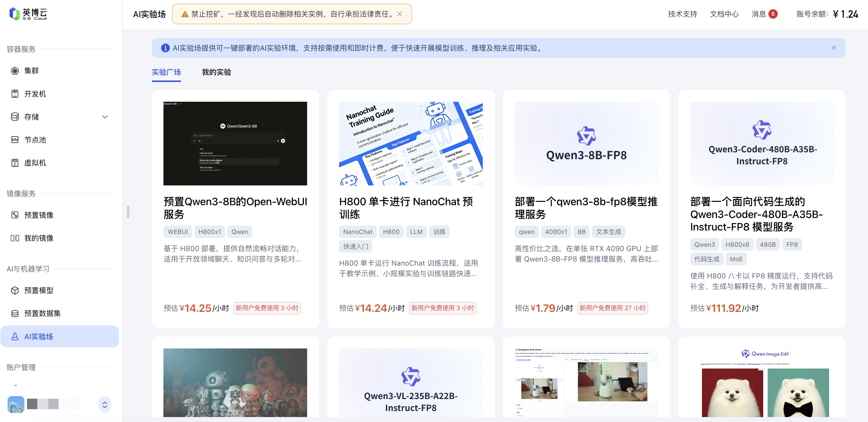Image resolution: width=868 pixels, height=422 pixels.
Task: Select the 实验广场 tab
Action: 166,72
